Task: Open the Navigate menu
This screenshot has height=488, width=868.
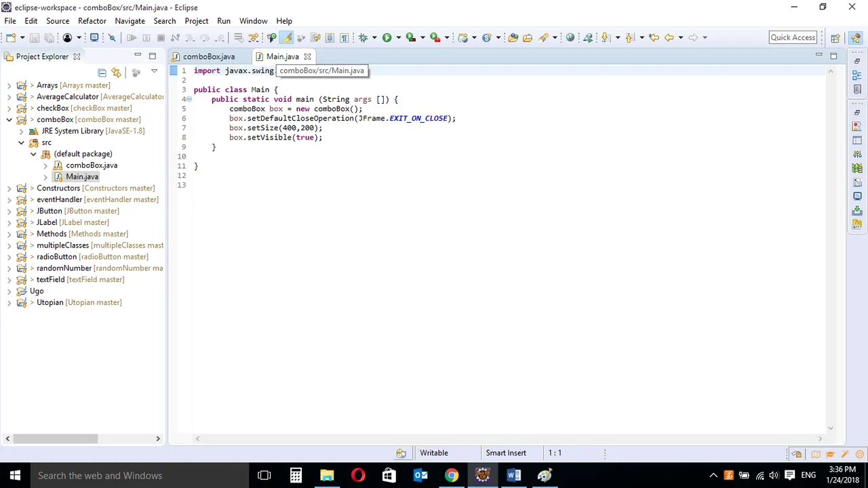Action: [x=130, y=21]
